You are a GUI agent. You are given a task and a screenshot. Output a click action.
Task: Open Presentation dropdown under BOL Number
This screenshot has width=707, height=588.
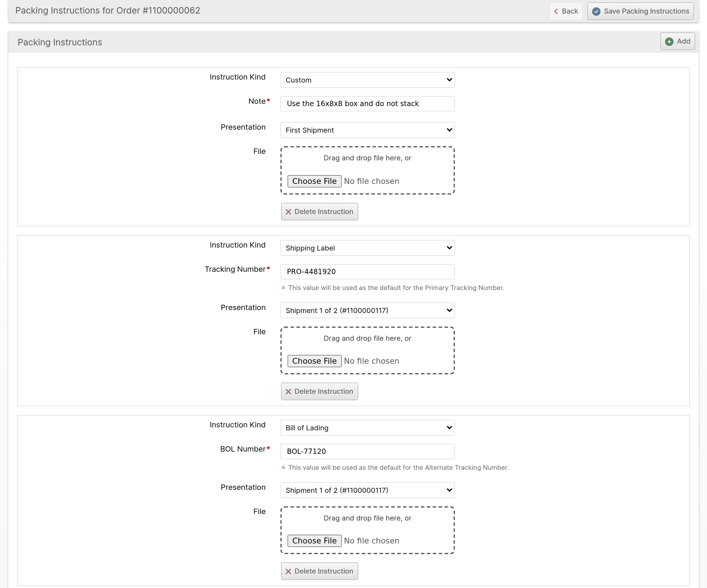(367, 490)
